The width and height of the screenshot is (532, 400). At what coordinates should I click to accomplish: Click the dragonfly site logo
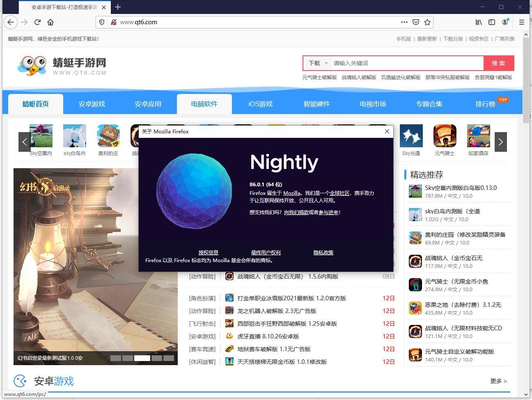point(62,66)
